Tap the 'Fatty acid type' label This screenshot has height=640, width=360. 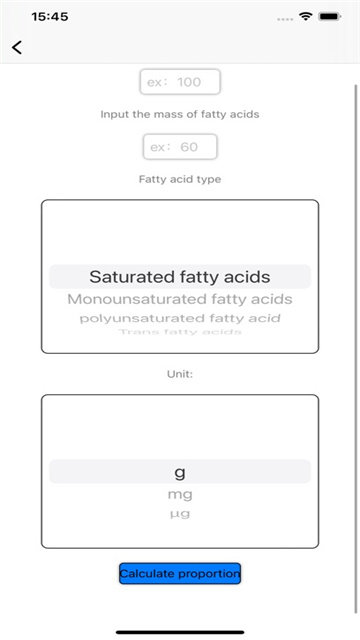[180, 179]
